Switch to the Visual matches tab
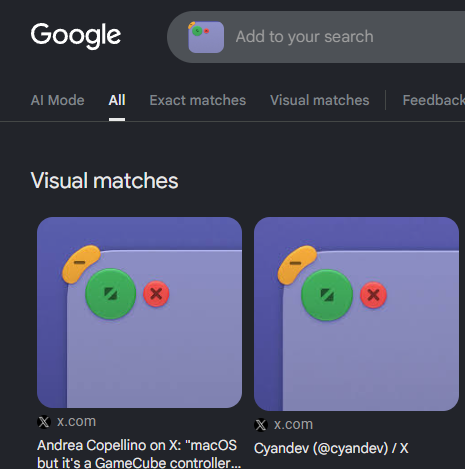Image resolution: width=465 pixels, height=469 pixels. pyautogui.click(x=320, y=100)
